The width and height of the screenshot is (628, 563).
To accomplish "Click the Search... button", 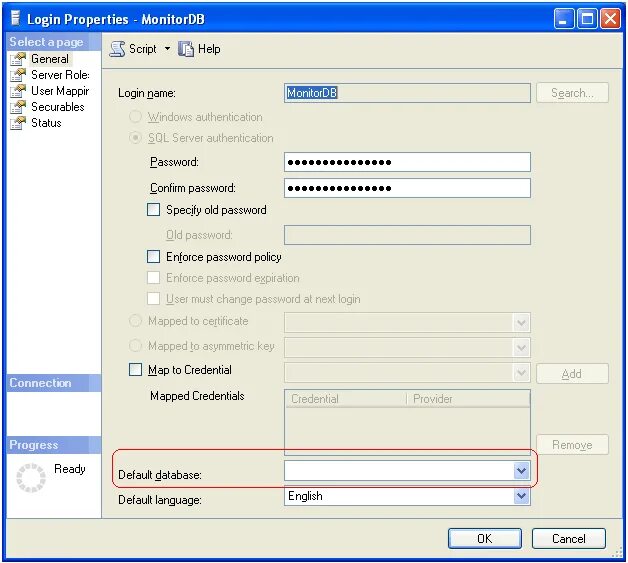I will click(572, 93).
